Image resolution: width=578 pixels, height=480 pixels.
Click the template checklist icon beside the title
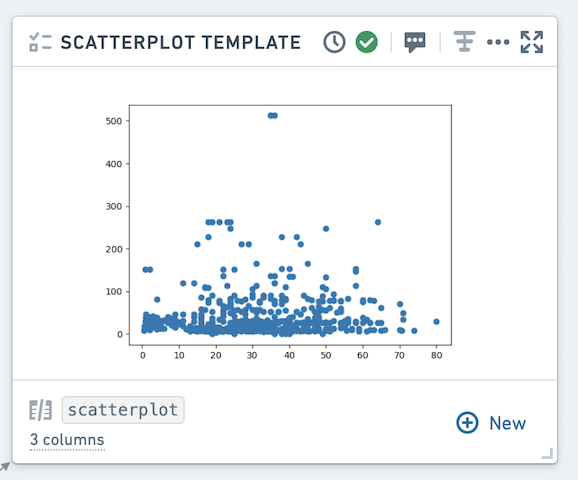coord(40,42)
